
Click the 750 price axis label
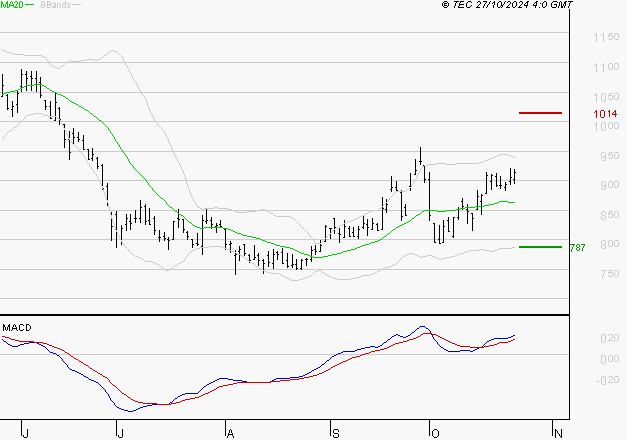point(609,274)
